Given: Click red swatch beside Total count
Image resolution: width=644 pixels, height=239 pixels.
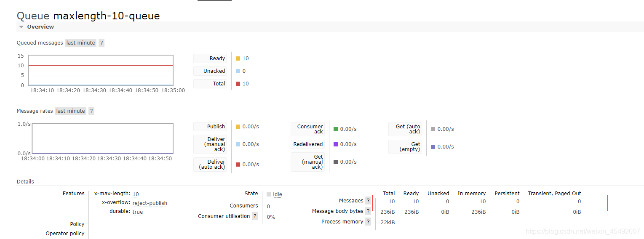Looking at the screenshot, I should tap(238, 84).
